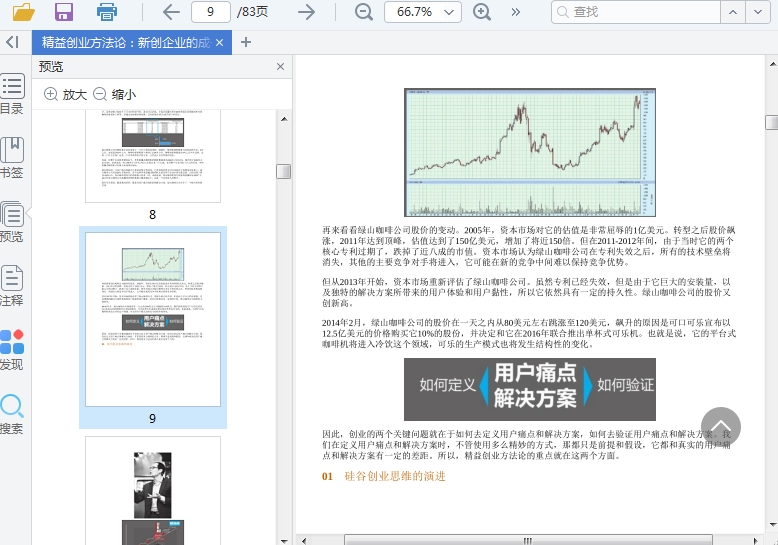The width and height of the screenshot is (778, 545).
Task: Click the document vertical scrollbar handle
Action: pyautogui.click(x=772, y=122)
